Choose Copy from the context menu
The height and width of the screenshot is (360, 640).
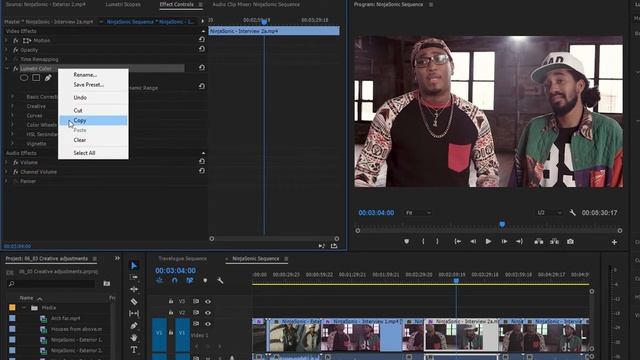coord(93,120)
